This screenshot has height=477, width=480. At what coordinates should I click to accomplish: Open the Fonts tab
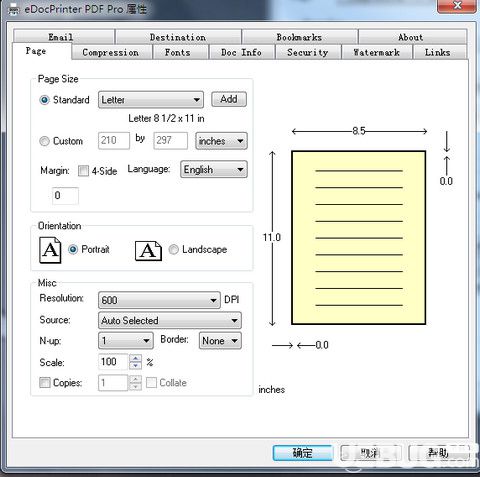tap(180, 52)
